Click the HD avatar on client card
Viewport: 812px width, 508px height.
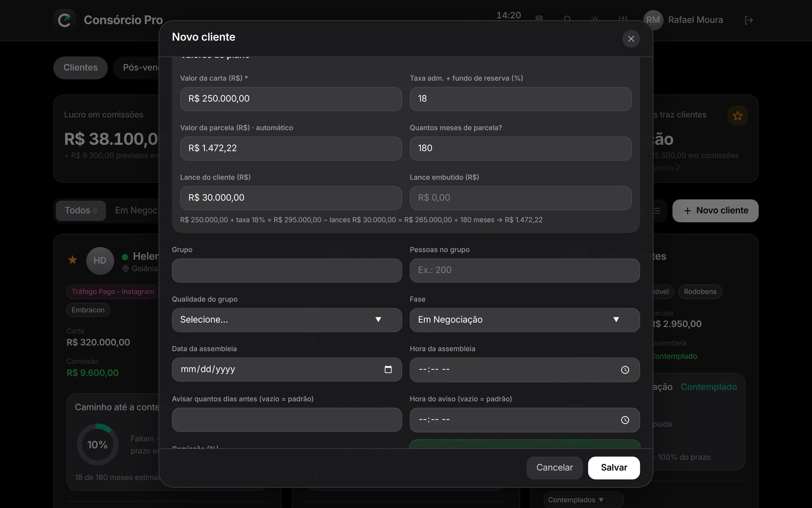pos(100,261)
